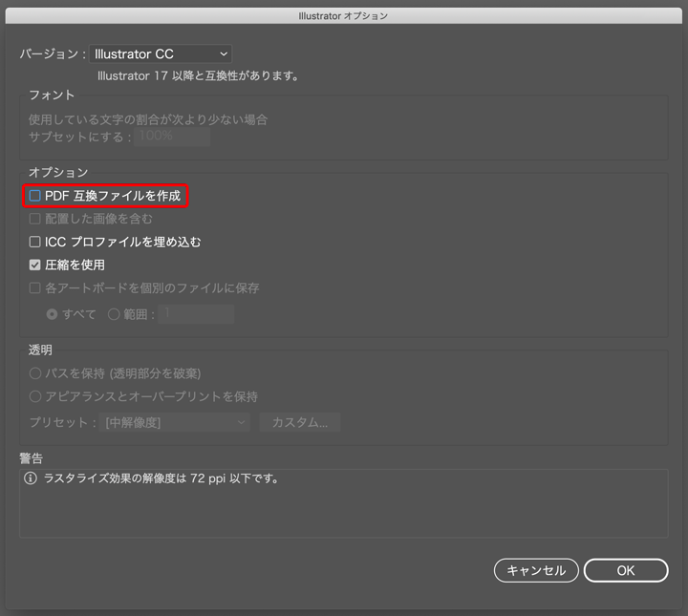
Task: Click the ラスタライズ効果の解像度 warning text
Action: coord(161,478)
